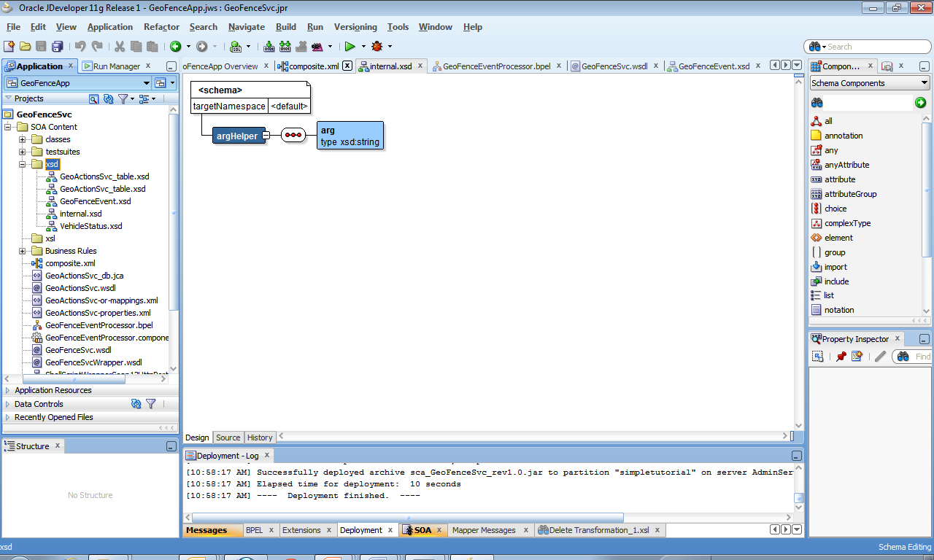The height and width of the screenshot is (560, 934).
Task: Switch to the Source view tab
Action: [x=228, y=437]
